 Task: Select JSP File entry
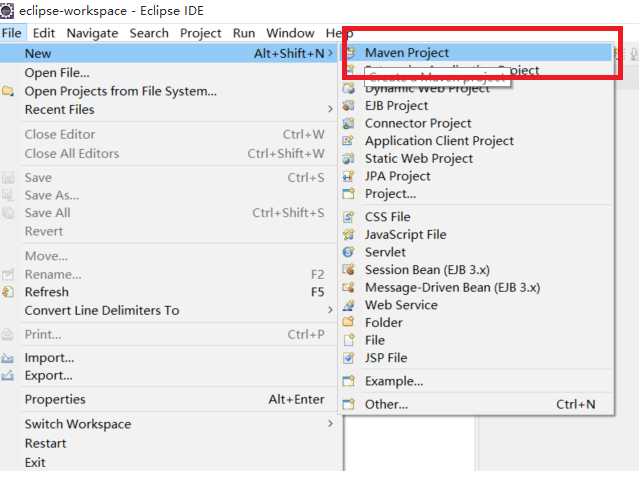coord(477,358)
